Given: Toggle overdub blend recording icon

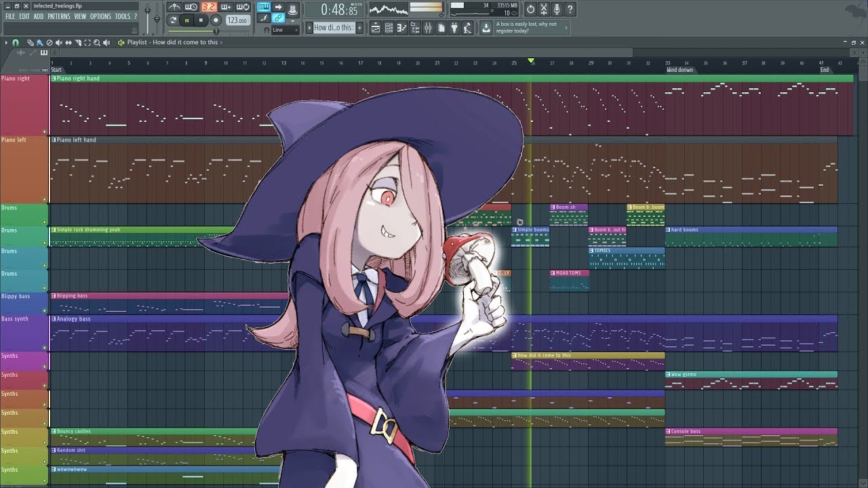Looking at the screenshot, I should (x=226, y=7).
